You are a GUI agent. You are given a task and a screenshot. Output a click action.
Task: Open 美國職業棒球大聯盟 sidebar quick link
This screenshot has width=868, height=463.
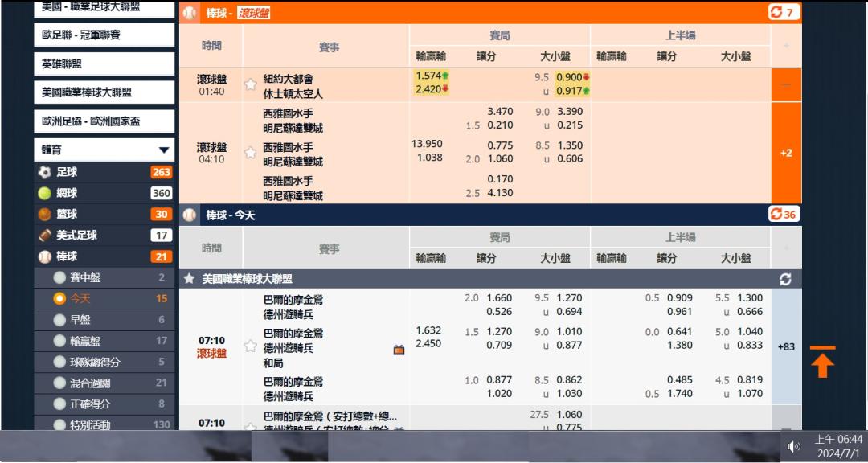click(x=104, y=92)
